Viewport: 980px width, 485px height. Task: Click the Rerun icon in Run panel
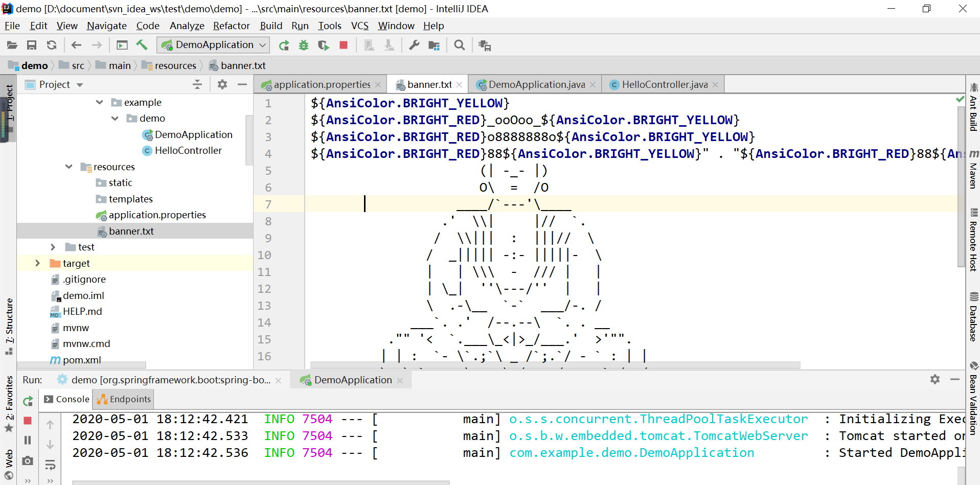pos(28,402)
